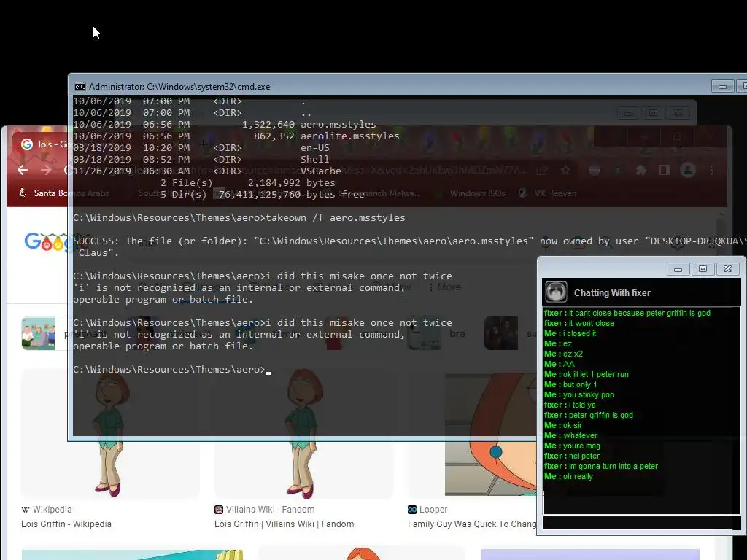This screenshot has height=560, width=747.
Task: Click the Looper favicon
Action: pos(412,510)
